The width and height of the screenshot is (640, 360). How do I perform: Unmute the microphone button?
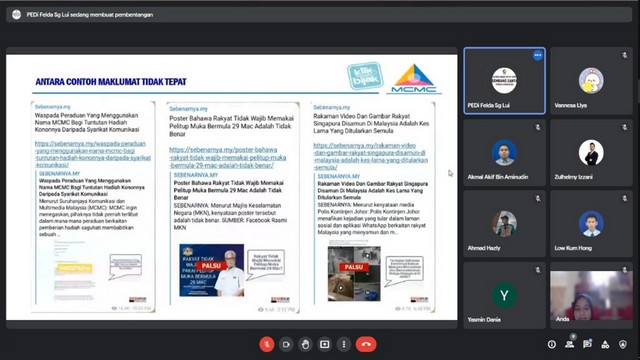click(267, 344)
